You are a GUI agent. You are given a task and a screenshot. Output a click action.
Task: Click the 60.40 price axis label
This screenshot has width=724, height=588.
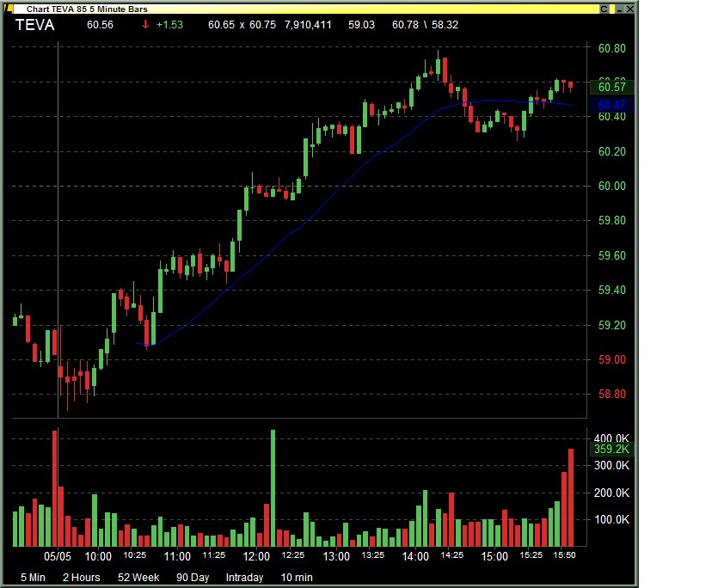pyautogui.click(x=612, y=117)
